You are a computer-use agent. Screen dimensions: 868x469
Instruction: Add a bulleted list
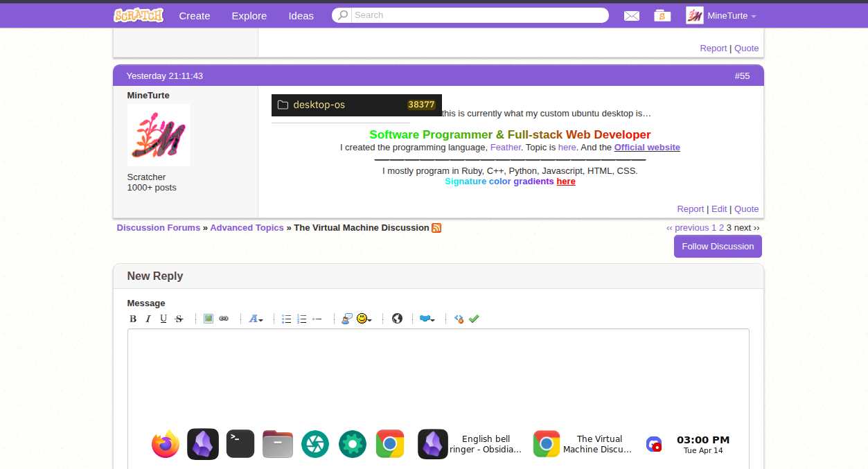tap(286, 319)
